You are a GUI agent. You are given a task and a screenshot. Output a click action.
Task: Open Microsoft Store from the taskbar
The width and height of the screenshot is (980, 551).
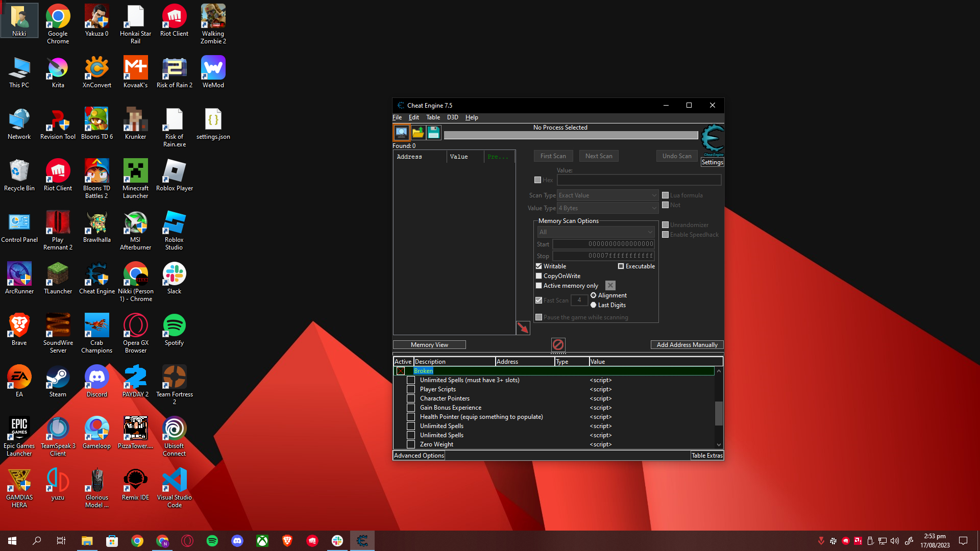click(112, 541)
